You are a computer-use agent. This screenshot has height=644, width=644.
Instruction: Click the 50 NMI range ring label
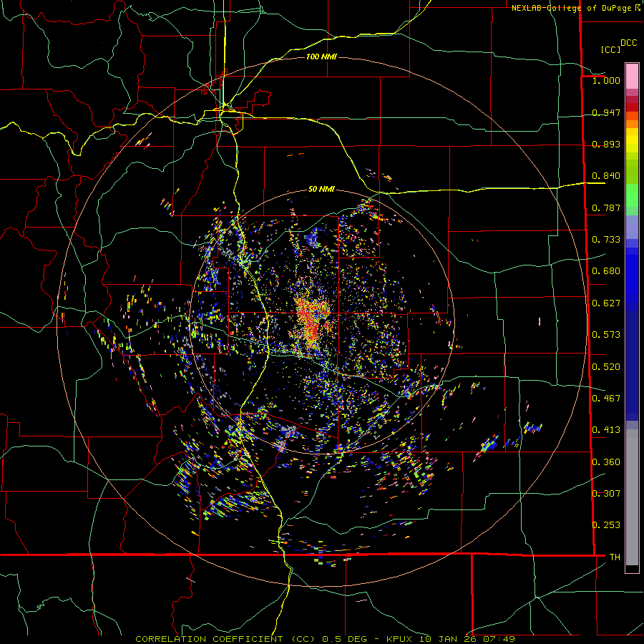(x=321, y=189)
